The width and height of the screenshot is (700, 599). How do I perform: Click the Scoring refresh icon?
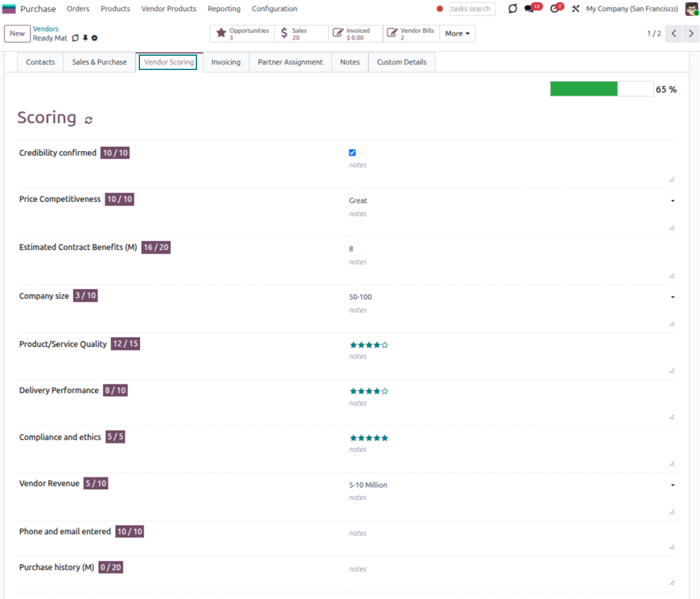click(89, 120)
